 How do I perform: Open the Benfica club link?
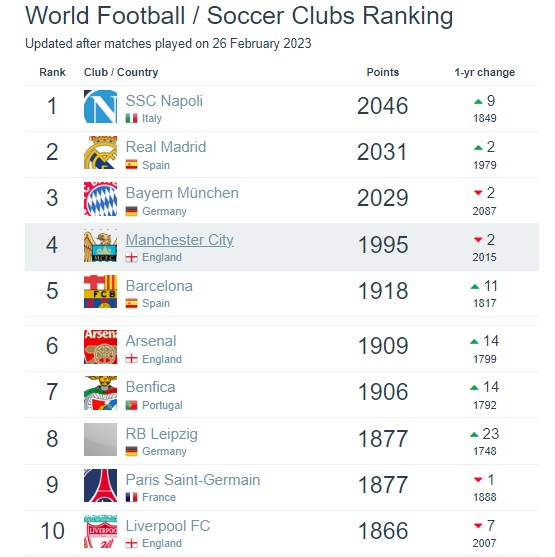click(x=151, y=387)
